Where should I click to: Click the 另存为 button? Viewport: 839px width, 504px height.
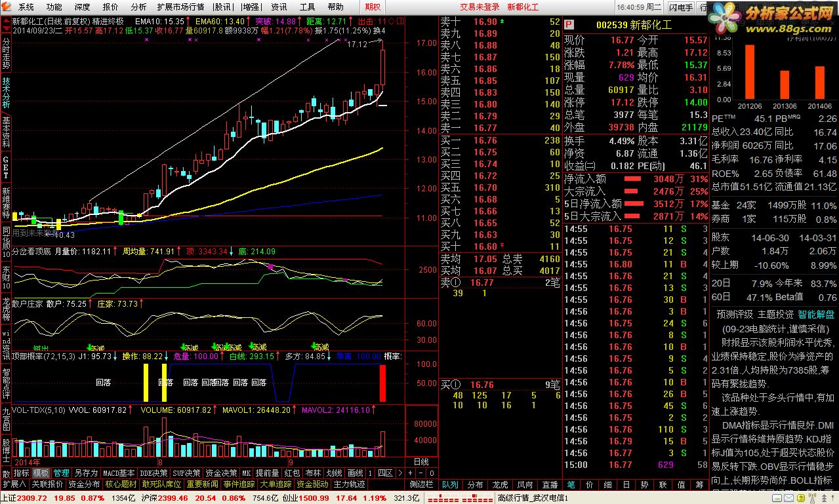(x=86, y=473)
